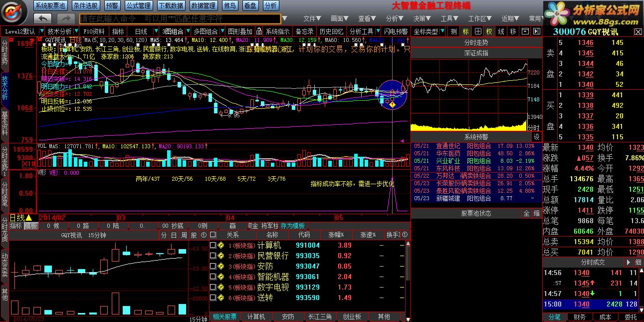Switch mini chart to 日 period
This screenshot has width=644, height=322.
click(x=174, y=235)
